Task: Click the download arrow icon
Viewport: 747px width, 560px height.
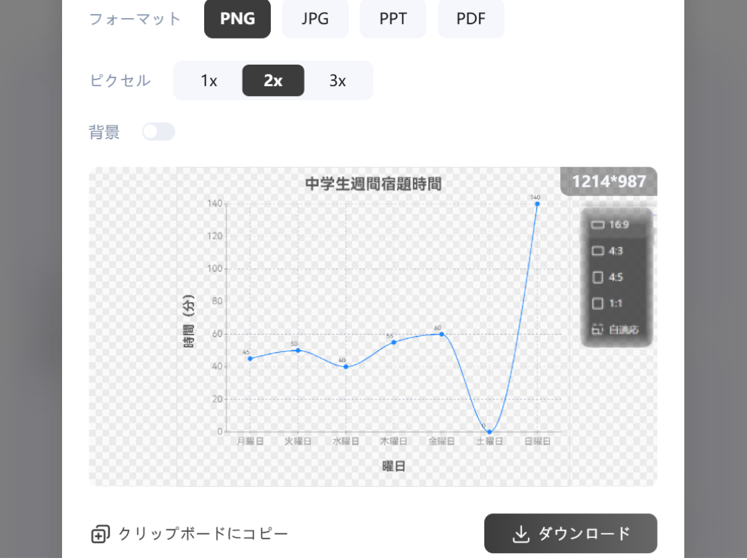Action: [x=520, y=534]
